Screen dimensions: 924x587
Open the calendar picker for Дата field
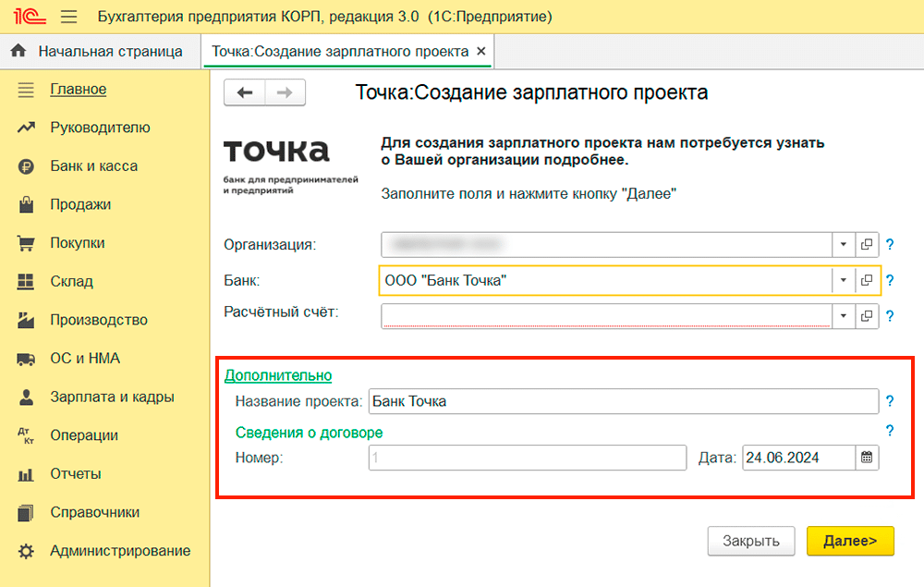coord(867,457)
